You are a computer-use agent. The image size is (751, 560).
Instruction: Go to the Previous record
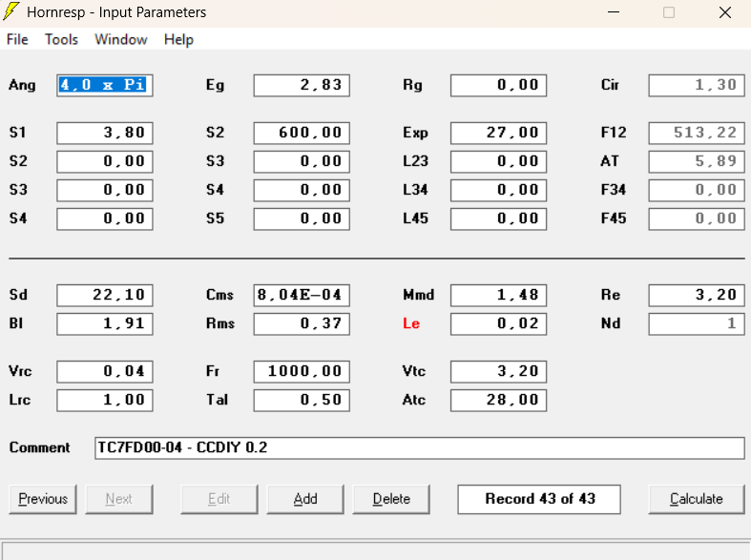(x=43, y=499)
